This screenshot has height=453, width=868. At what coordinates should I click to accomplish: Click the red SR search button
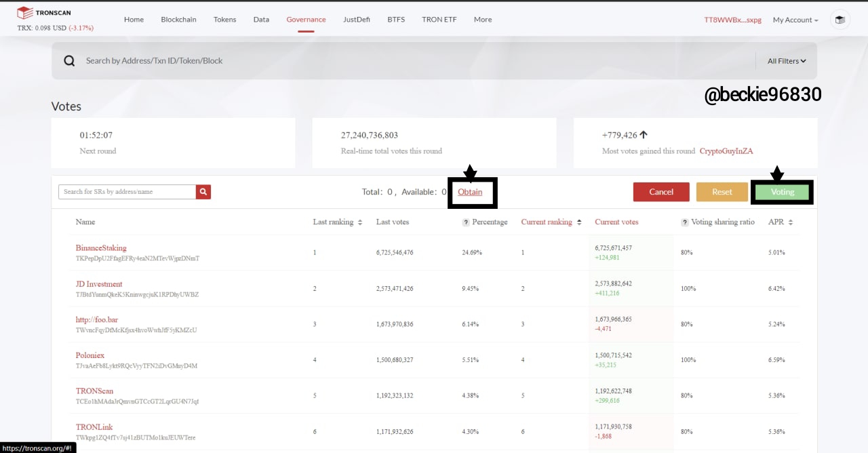coord(203,192)
